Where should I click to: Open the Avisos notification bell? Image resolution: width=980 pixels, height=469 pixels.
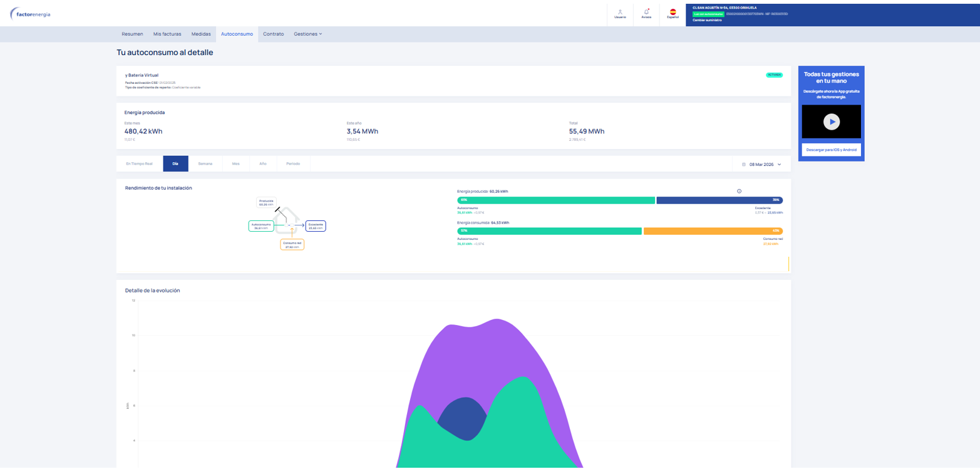646,13
